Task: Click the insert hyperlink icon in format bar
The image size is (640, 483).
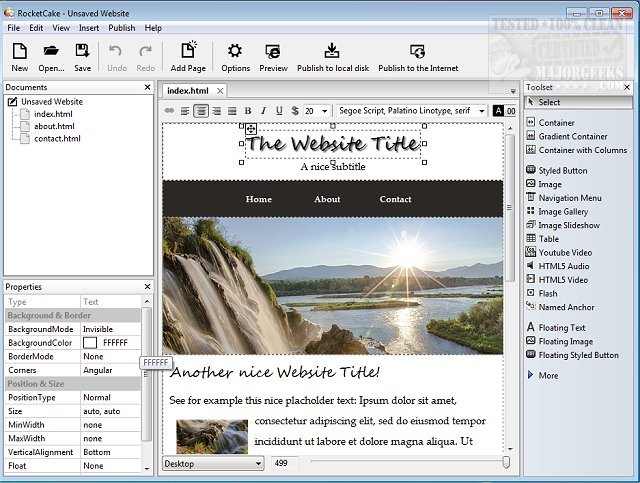Action: pos(170,110)
